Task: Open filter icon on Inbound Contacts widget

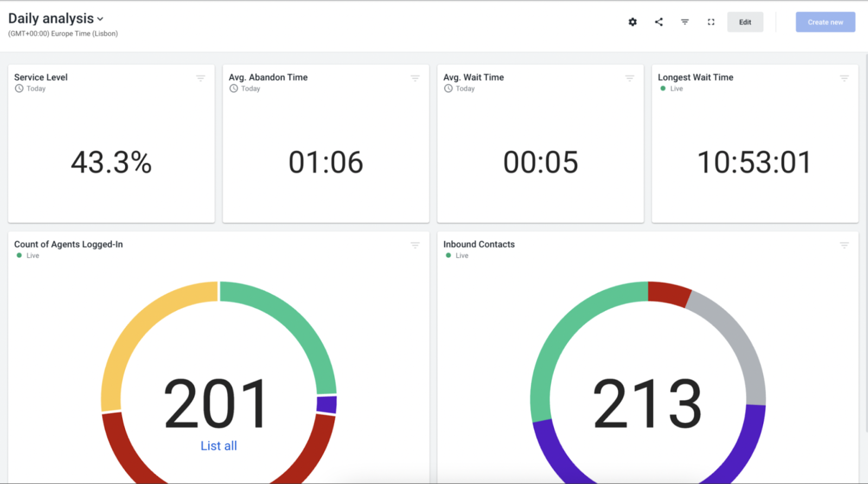Action: (x=844, y=246)
